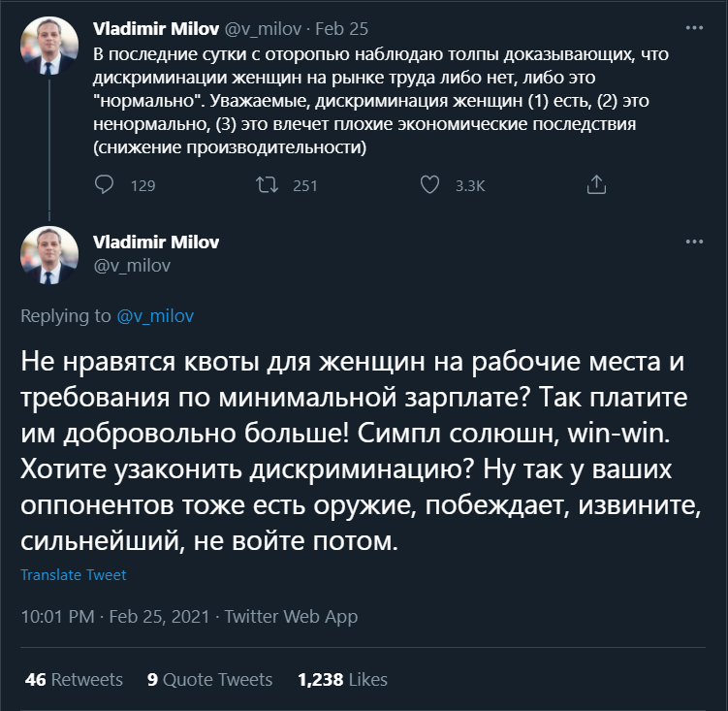Click the Twitter Web App source link
Screen dimensions: 728x711
[x=291, y=617]
